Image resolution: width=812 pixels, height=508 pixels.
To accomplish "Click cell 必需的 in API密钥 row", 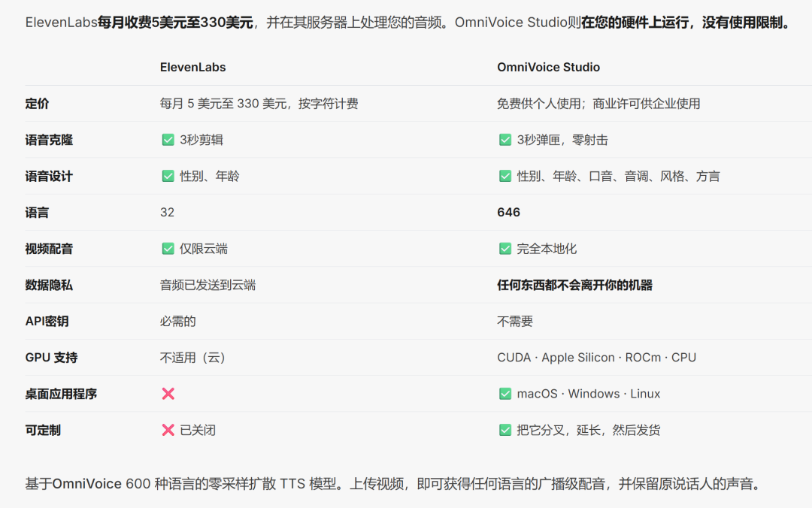I will (x=177, y=321).
